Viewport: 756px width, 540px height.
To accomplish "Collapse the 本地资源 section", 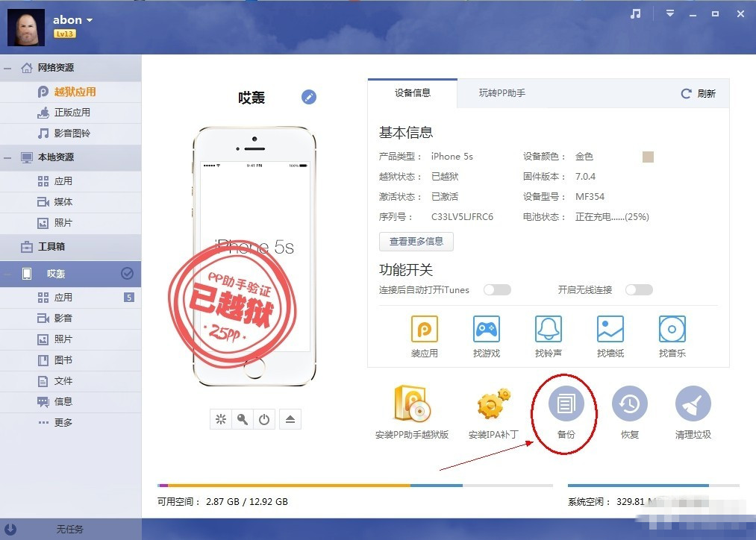I will click(7, 157).
